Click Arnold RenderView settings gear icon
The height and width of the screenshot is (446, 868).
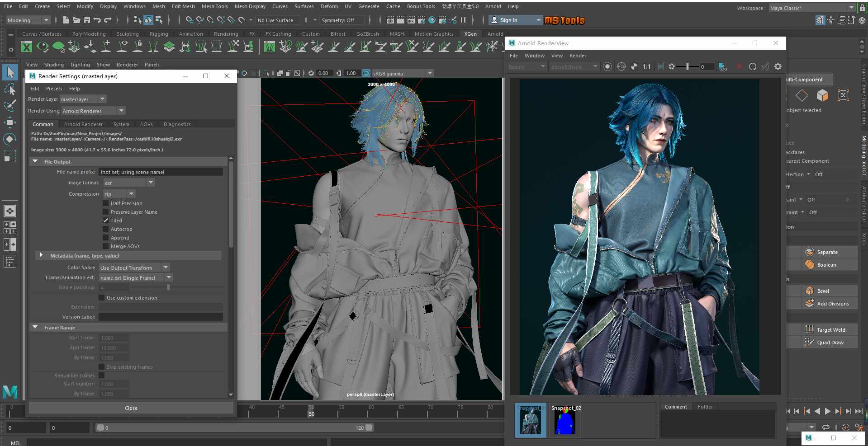coord(778,66)
